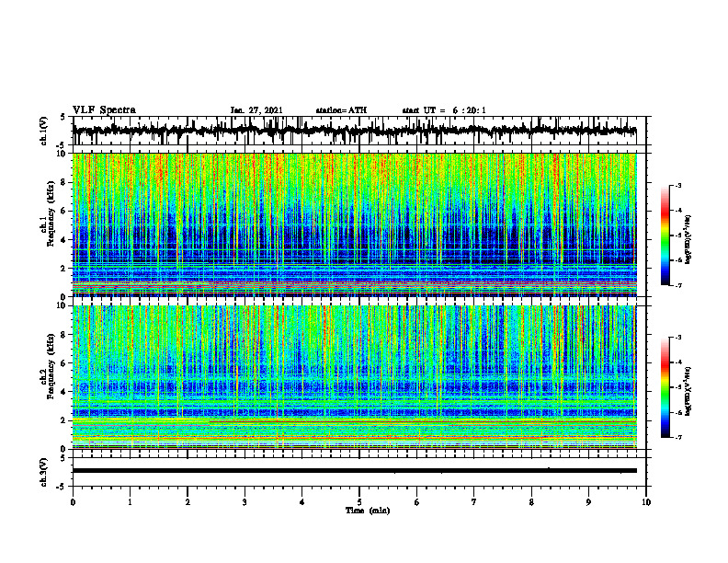
Task: Select the "Jan. 27, 2021" date label
Action: (256, 110)
